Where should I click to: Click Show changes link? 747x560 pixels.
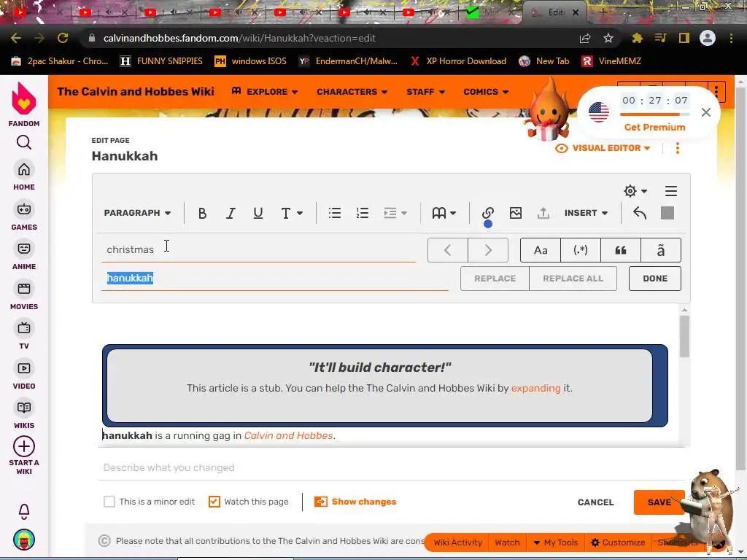[x=355, y=502]
